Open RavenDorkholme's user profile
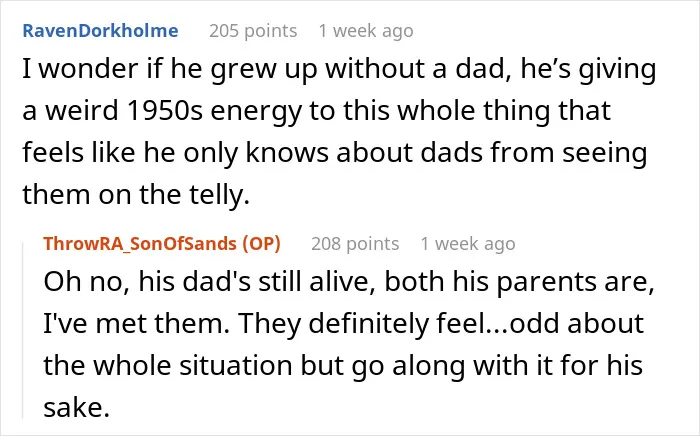 tap(100, 31)
